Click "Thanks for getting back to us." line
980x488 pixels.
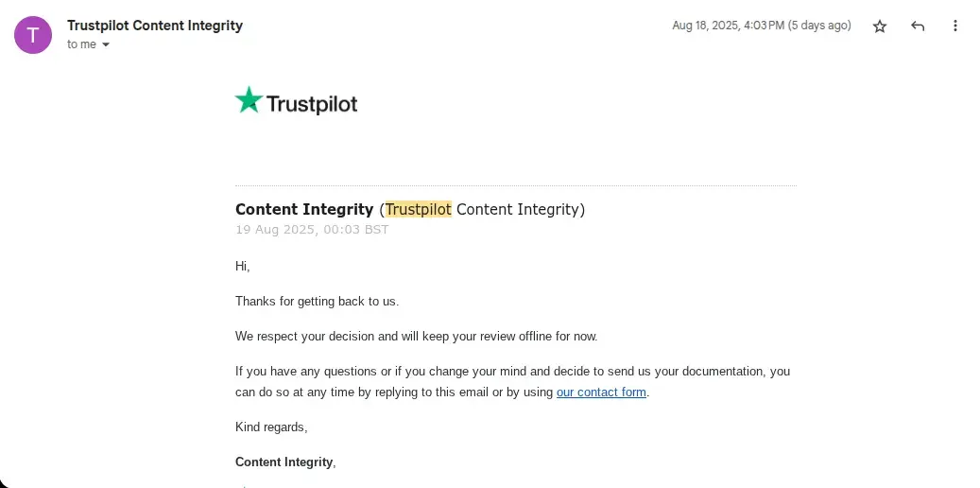pos(318,302)
